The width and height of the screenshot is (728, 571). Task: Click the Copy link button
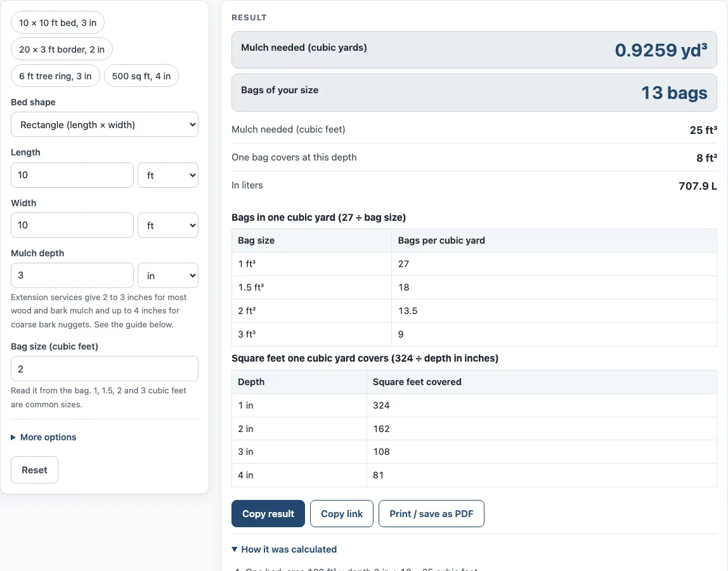click(x=342, y=513)
